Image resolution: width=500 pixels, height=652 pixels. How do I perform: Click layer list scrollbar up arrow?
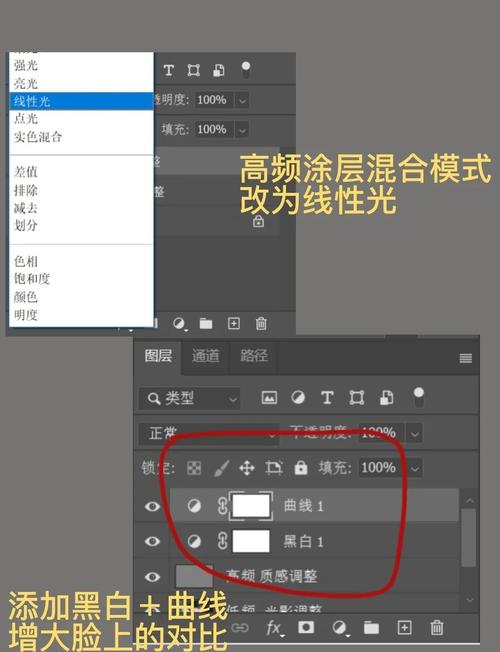(x=470, y=501)
